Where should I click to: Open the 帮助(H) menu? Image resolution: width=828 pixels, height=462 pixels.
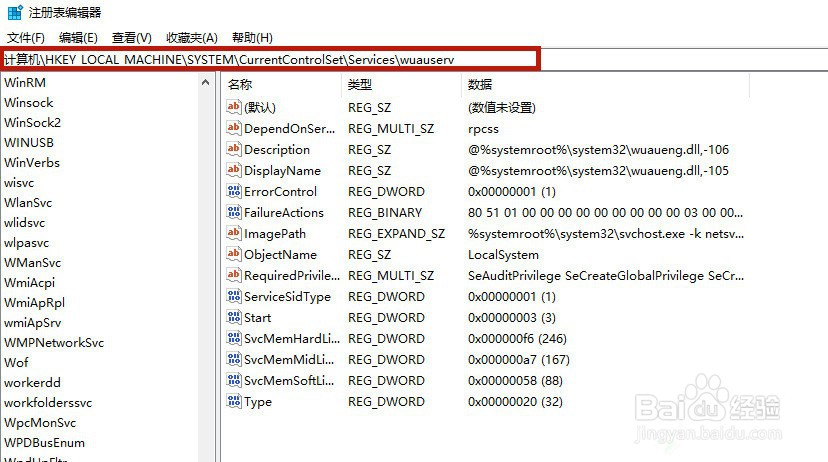252,38
